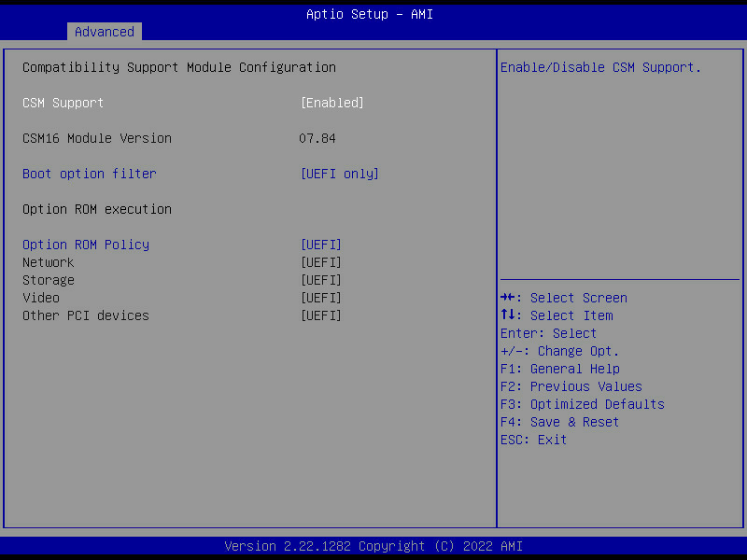
Task: Open the Option ROM Policy [UEFI] value
Action: pyautogui.click(x=321, y=245)
